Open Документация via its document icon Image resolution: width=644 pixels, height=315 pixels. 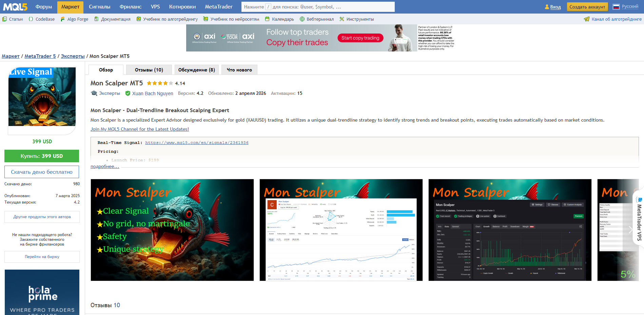click(96, 19)
